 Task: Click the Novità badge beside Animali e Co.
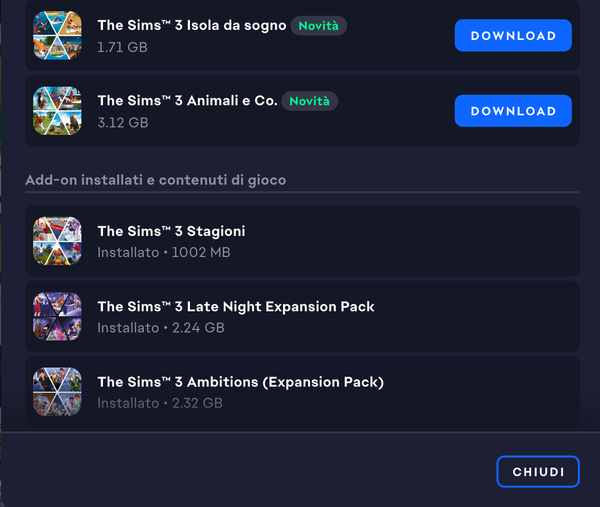(310, 101)
